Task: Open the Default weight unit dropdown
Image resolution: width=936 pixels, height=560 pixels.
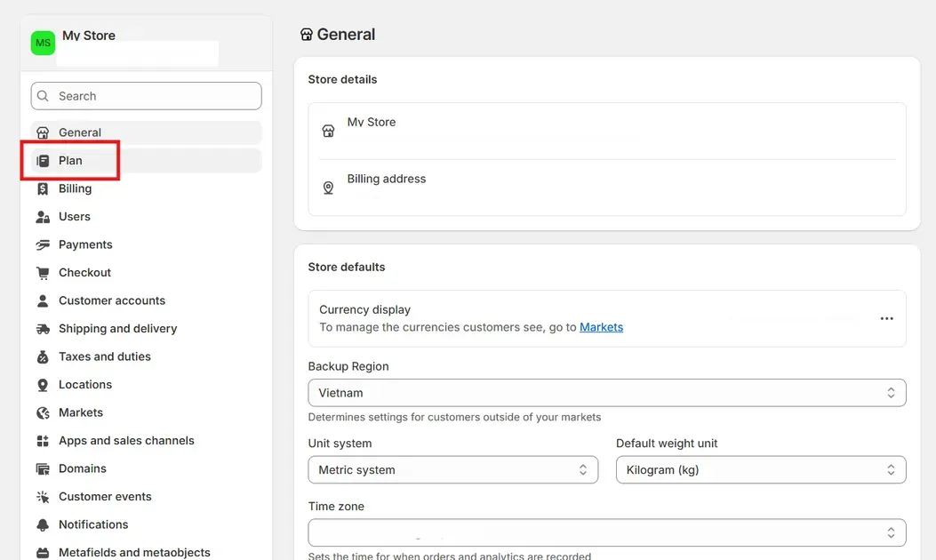Action: tap(760, 470)
